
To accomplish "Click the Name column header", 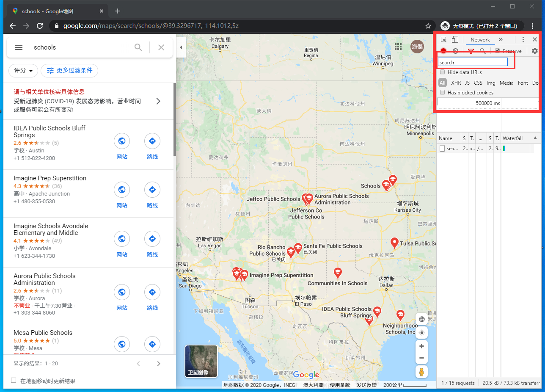I will coord(449,138).
